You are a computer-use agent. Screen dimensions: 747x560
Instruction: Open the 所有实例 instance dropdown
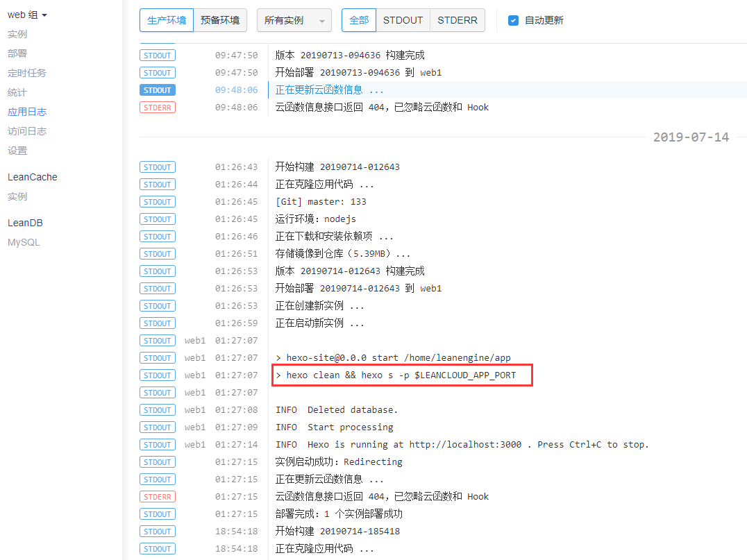click(x=294, y=21)
